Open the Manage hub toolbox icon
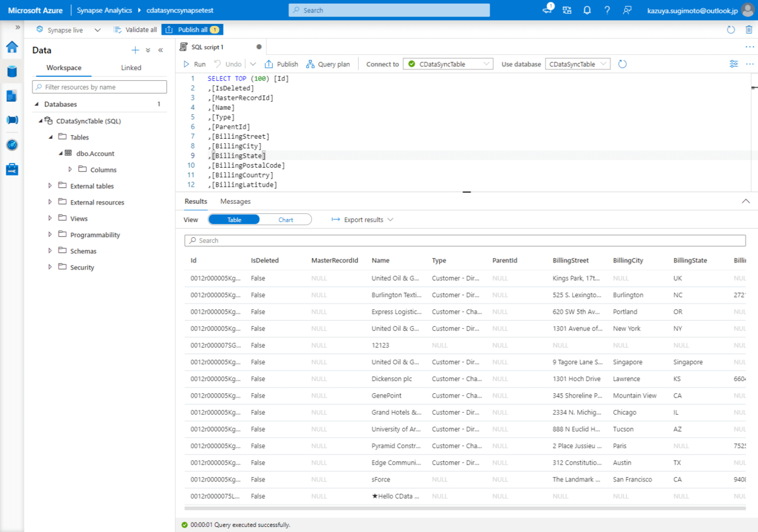 click(12, 169)
